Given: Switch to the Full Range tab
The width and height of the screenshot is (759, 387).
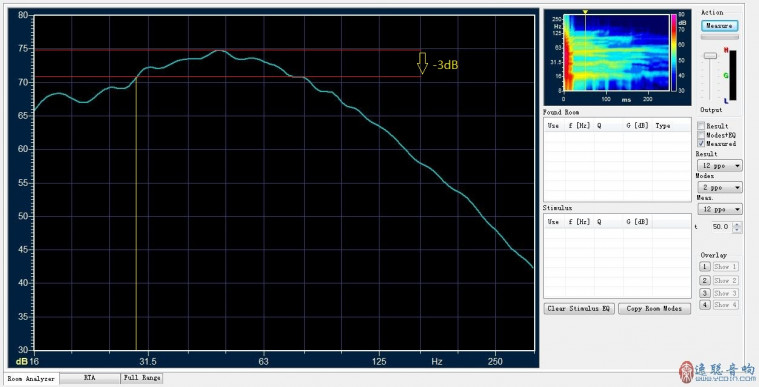Looking at the screenshot, I should pos(142,378).
